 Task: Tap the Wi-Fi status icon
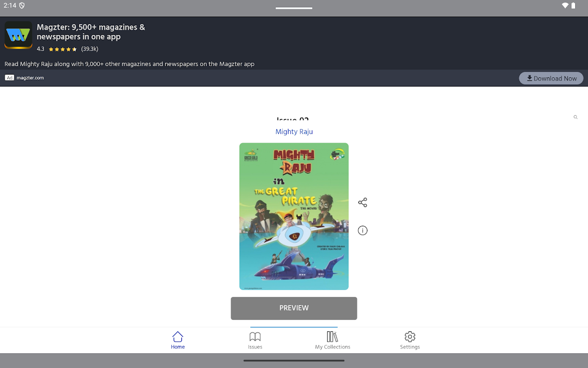click(x=565, y=6)
